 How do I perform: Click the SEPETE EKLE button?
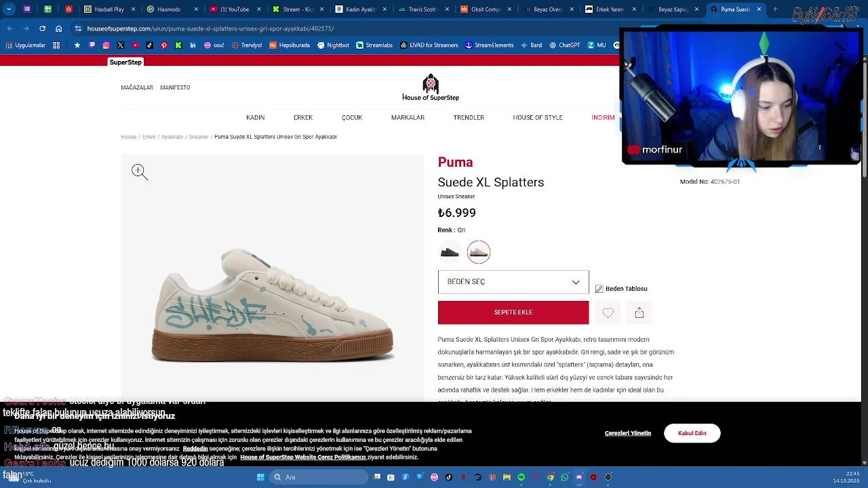[513, 312]
